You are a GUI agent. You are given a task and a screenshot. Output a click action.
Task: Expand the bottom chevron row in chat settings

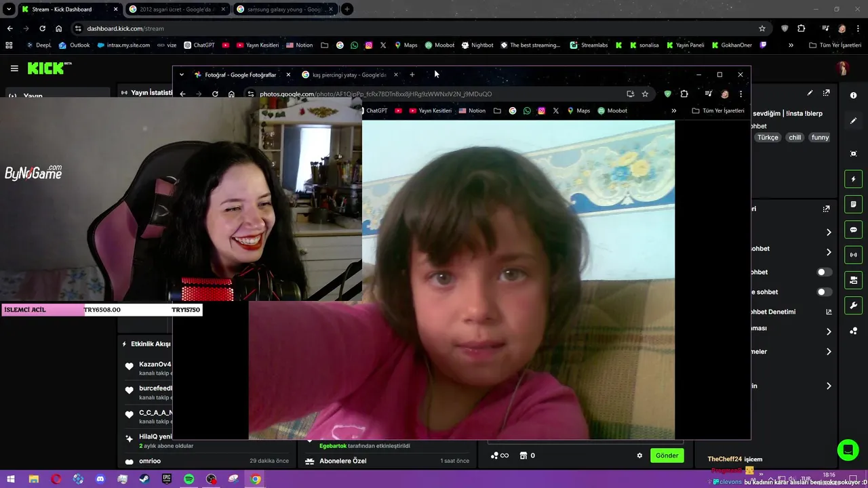pyautogui.click(x=829, y=386)
